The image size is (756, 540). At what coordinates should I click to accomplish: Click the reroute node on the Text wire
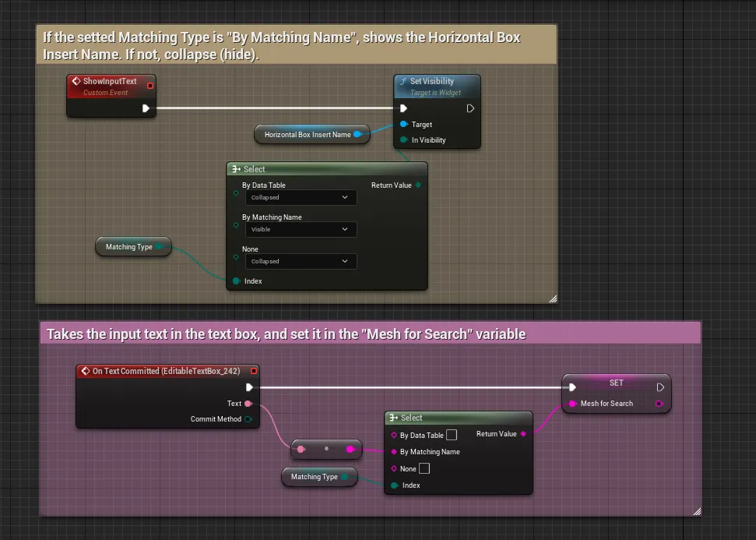point(326,449)
